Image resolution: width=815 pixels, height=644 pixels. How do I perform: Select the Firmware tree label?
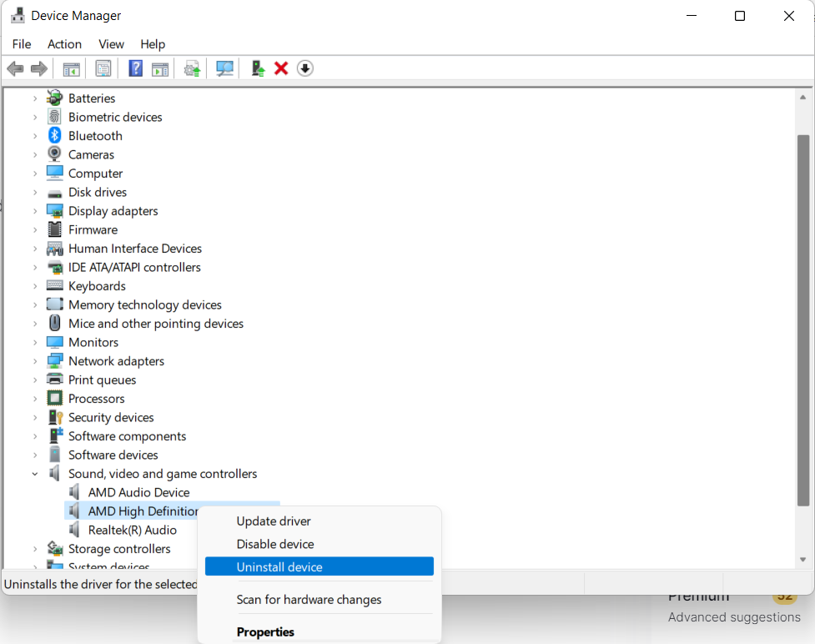coord(93,229)
